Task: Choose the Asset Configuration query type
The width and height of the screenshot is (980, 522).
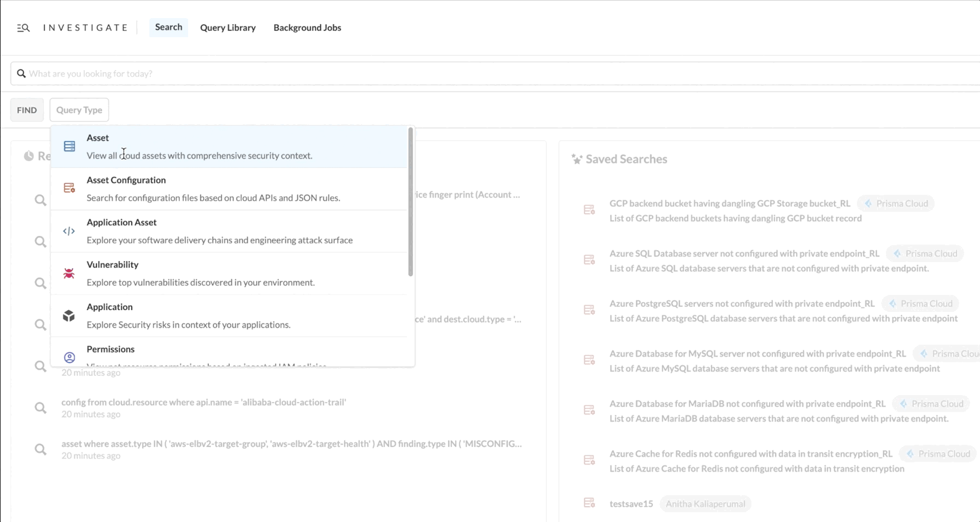Action: coord(229,189)
